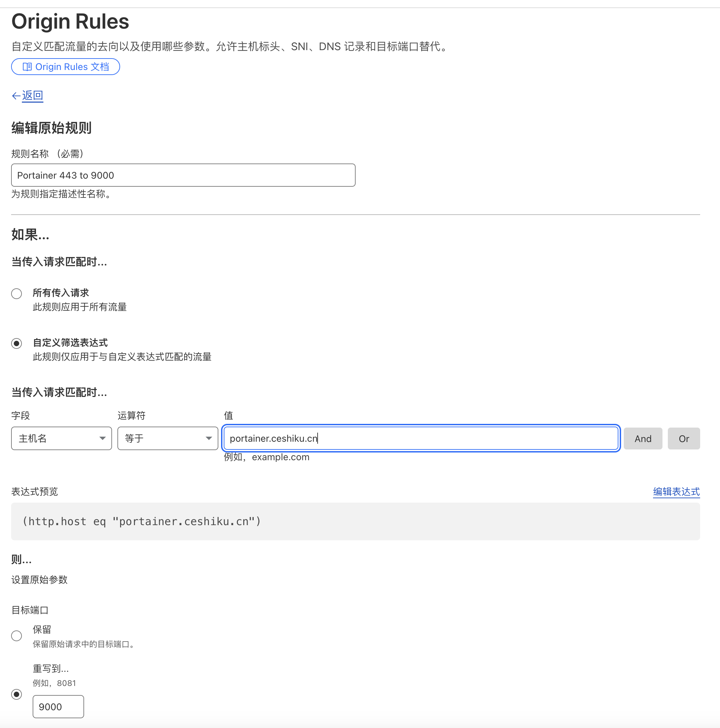
Task: Go back via the 返回 link
Action: tap(32, 95)
